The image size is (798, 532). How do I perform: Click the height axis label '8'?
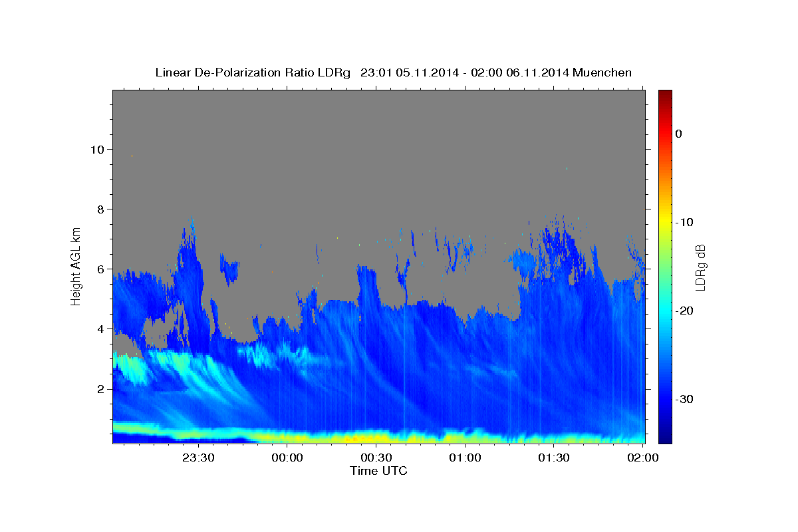tap(101, 209)
